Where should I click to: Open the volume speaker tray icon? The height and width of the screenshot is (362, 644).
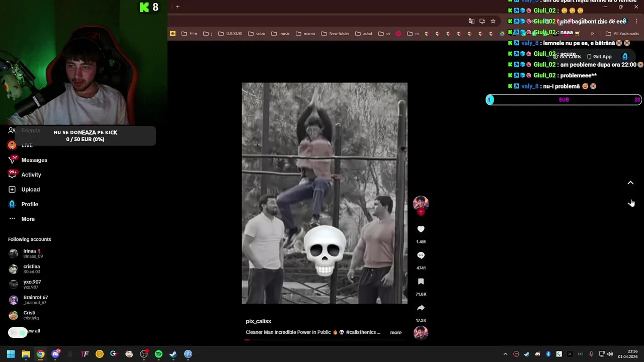tap(610, 354)
